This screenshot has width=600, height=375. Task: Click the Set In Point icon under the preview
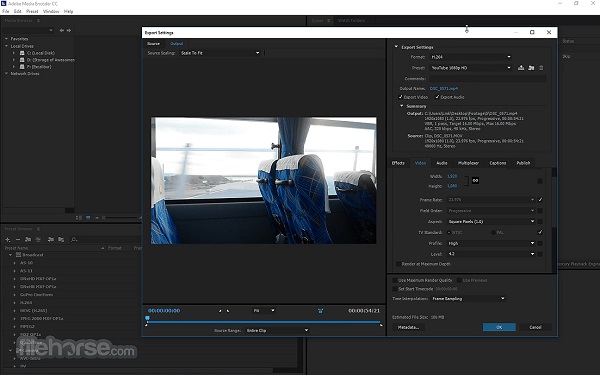(x=220, y=311)
